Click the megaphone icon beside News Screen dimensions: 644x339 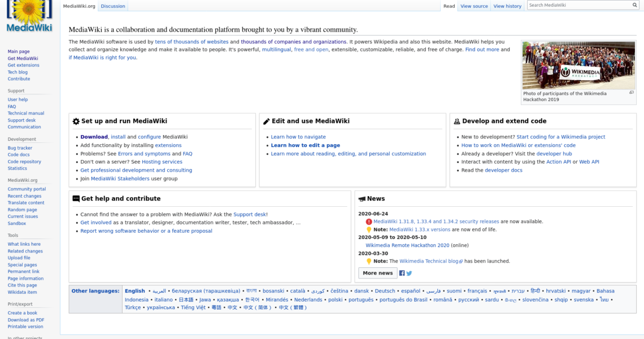coord(362,199)
